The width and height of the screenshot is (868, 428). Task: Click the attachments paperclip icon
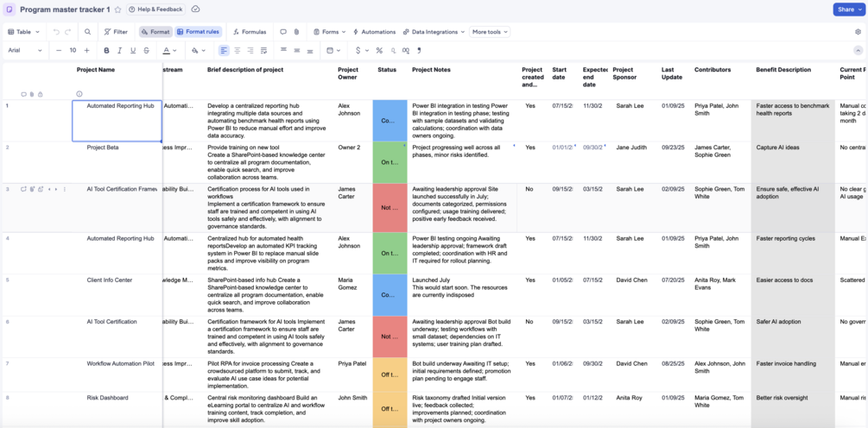click(x=297, y=32)
